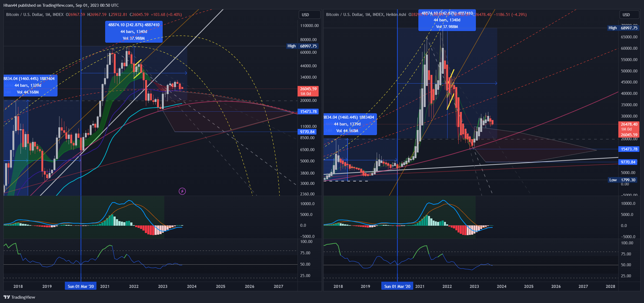This screenshot has width=644, height=303.
Task: Click the 110000.00 price level on left chart axis
Action: pos(309,26)
